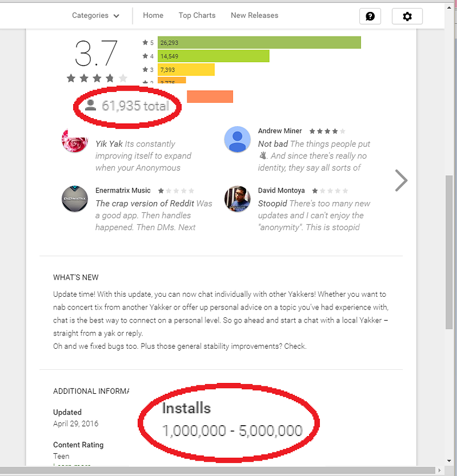457x476 pixels.
Task: Click the horizontal scrollbar right arrow
Action: [x=439, y=470]
